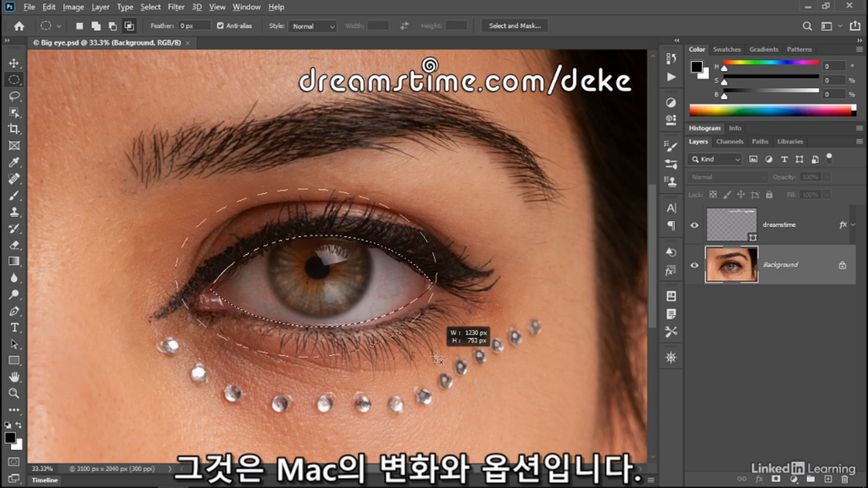Viewport: 868px width, 488px height.
Task: Hide the dreamstime layer eye
Action: 694,225
